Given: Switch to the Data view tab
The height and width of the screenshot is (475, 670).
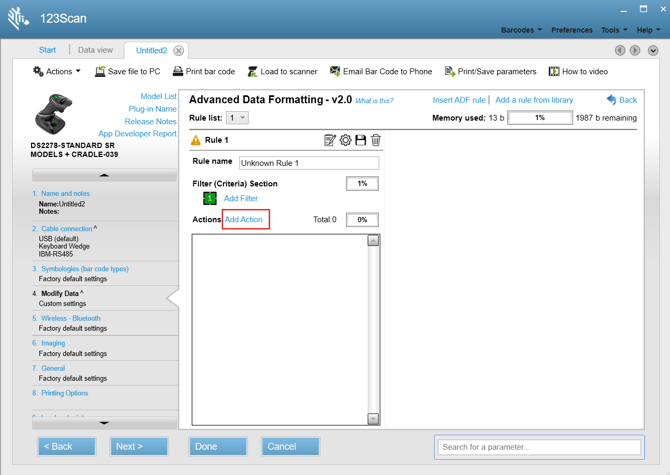Looking at the screenshot, I should click(x=95, y=50).
